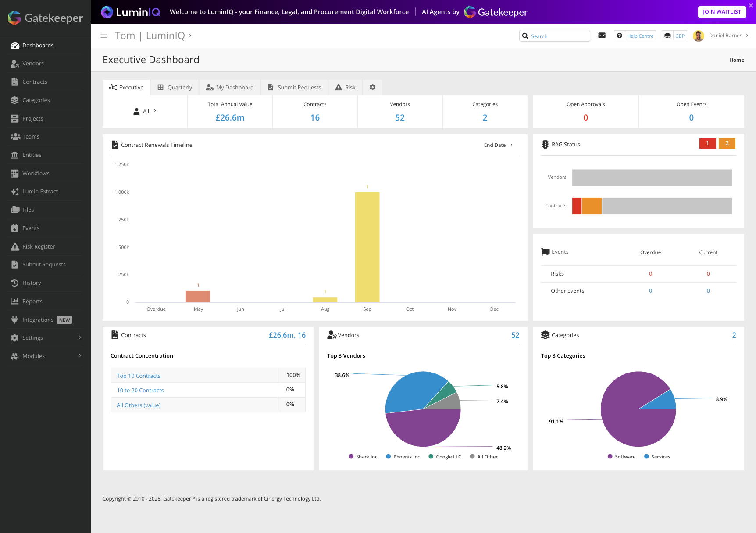This screenshot has height=533, width=756.
Task: Click the GBP currency icon
Action: click(667, 36)
